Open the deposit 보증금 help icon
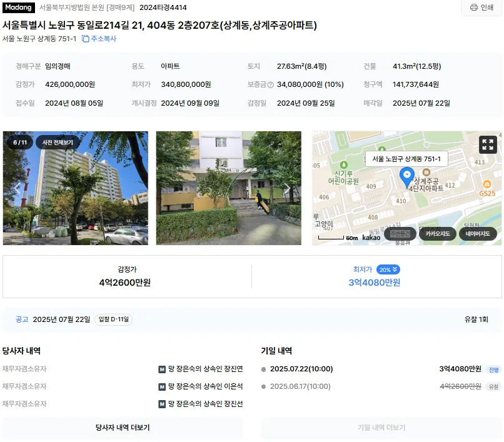 [x=271, y=85]
